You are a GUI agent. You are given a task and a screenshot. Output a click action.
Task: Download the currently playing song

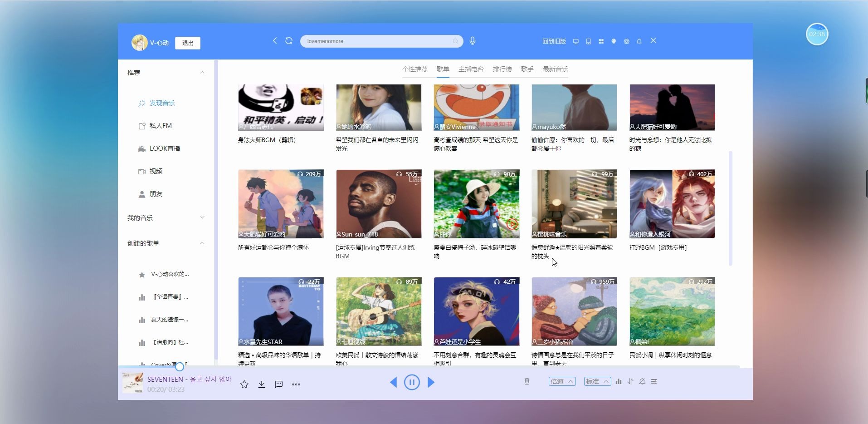(262, 385)
